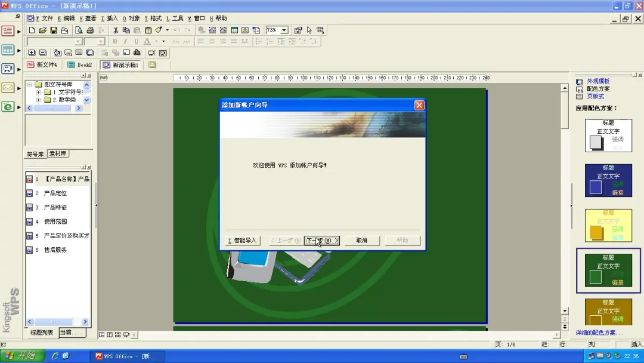Start slideshow with the projector icon
The image size is (644, 363).
point(151,53)
